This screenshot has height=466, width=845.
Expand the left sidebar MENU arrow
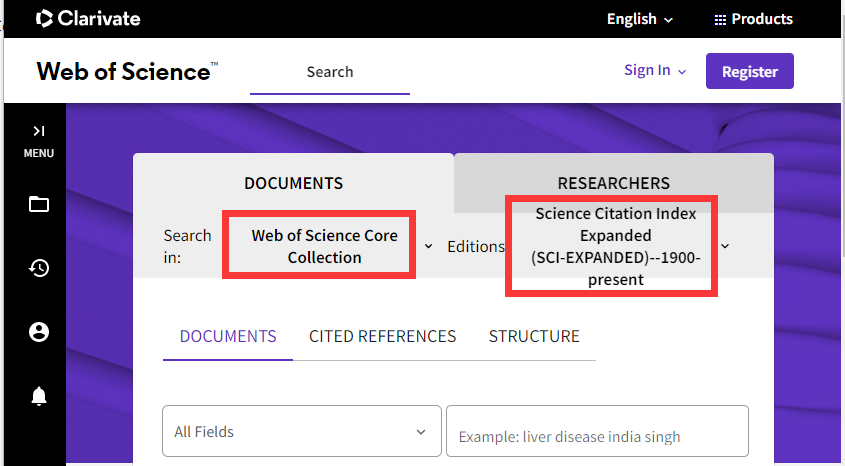tap(39, 131)
